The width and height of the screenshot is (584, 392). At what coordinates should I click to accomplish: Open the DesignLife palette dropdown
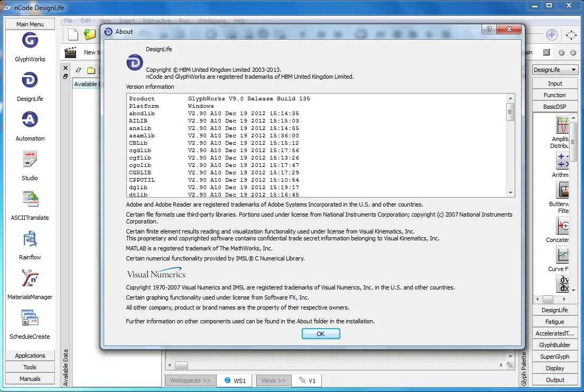point(555,70)
